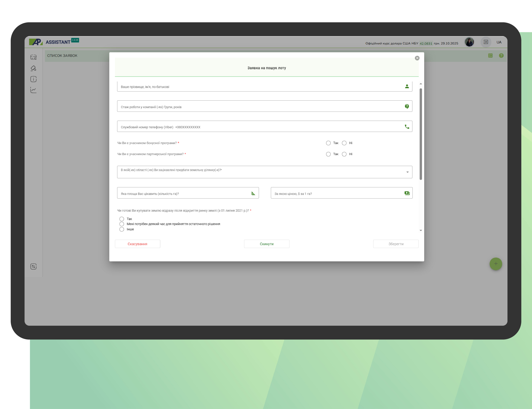Click the logout icon in header
The image size is (532, 409).
pyautogui.click(x=486, y=42)
